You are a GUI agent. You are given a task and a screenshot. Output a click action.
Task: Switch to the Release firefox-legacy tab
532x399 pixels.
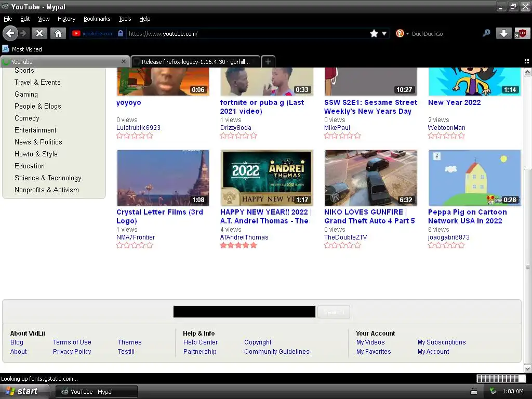pyautogui.click(x=195, y=61)
